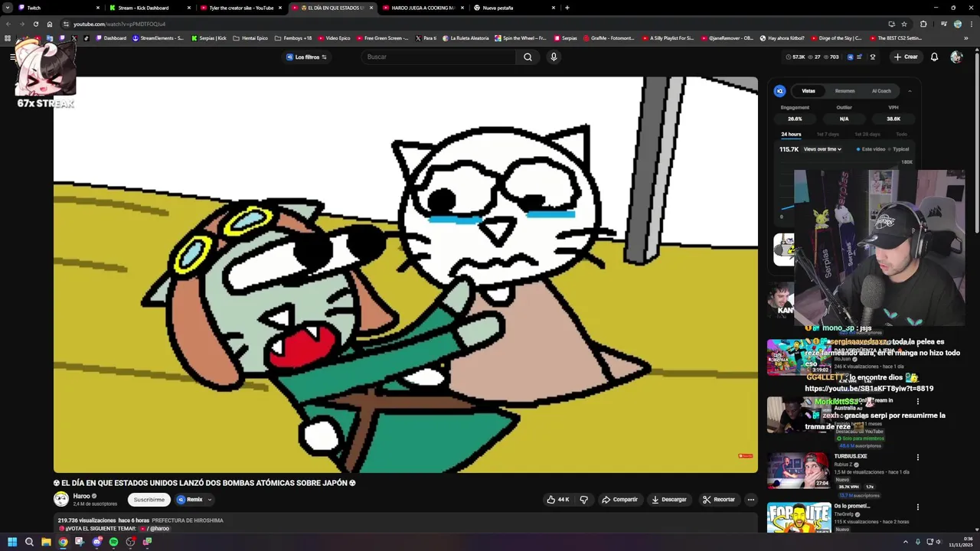Click the Crear button

coord(905,57)
